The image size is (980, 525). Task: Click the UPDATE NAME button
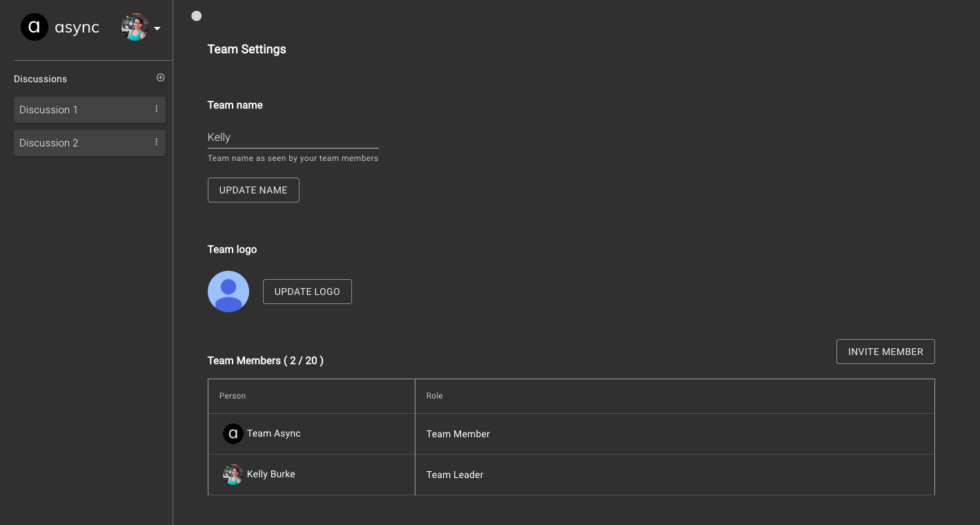(x=253, y=190)
